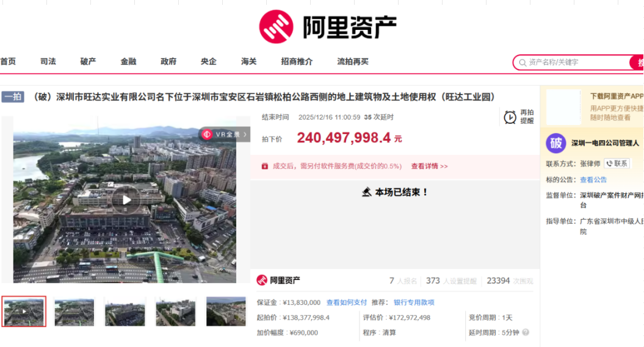Image resolution: width=644 pixels, height=347 pixels.
Task: Click the 银行专用款项 link
Action: click(x=414, y=302)
